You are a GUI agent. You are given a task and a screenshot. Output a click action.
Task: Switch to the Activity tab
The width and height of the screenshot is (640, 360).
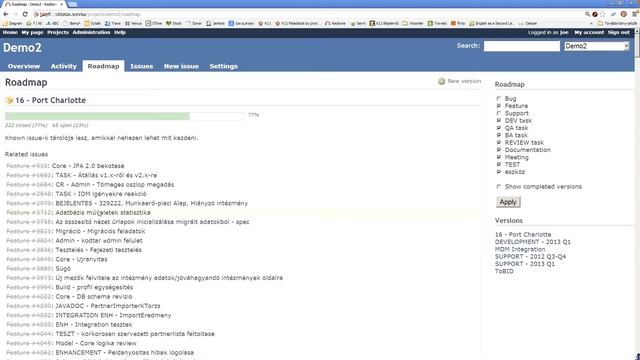(63, 66)
